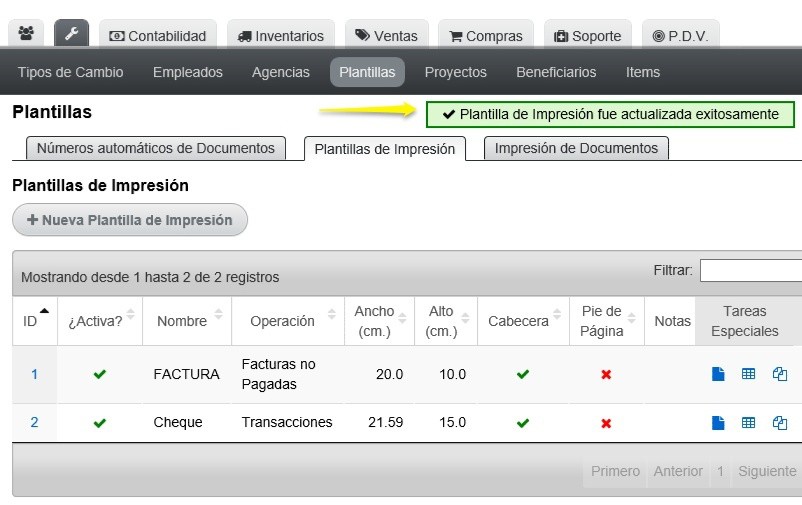Open Beneficiarios in the submenu

556,72
